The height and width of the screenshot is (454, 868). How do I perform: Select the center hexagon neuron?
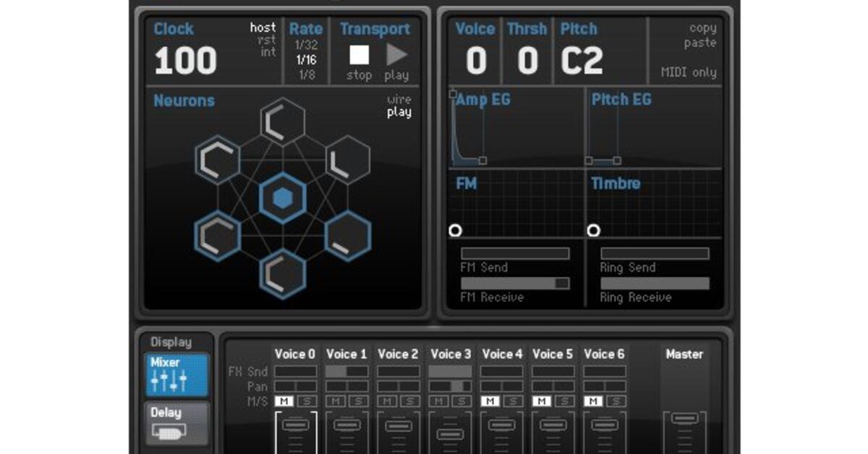pyautogui.click(x=282, y=195)
